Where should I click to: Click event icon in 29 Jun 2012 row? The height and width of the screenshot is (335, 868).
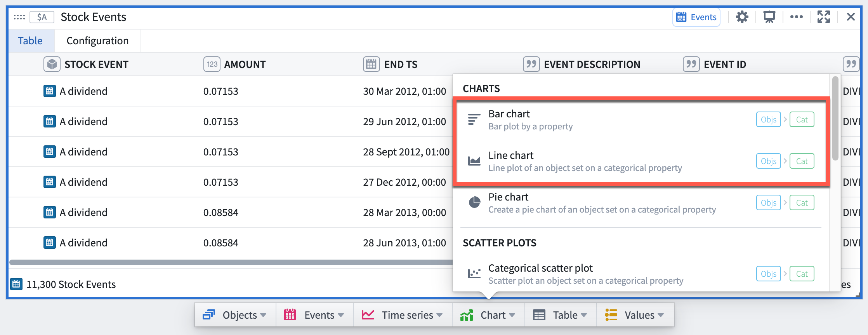[x=50, y=122]
